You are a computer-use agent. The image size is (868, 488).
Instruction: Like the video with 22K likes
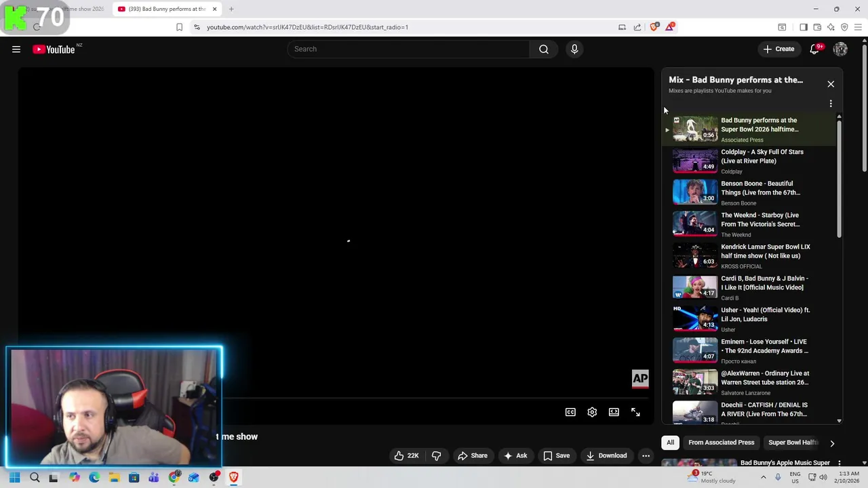[406, 455]
